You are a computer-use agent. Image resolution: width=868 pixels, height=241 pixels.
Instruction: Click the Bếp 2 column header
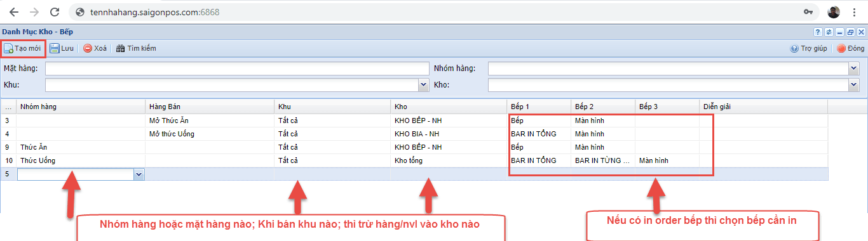coord(603,107)
